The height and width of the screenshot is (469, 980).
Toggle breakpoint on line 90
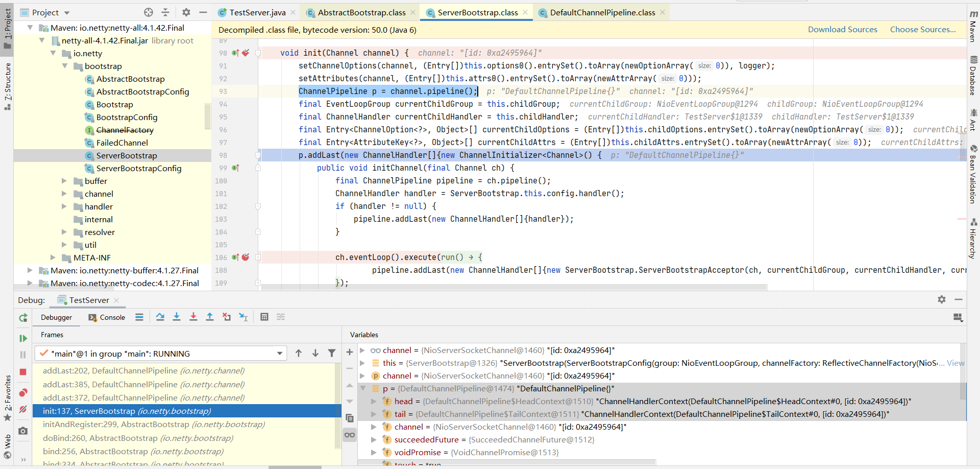point(246,53)
